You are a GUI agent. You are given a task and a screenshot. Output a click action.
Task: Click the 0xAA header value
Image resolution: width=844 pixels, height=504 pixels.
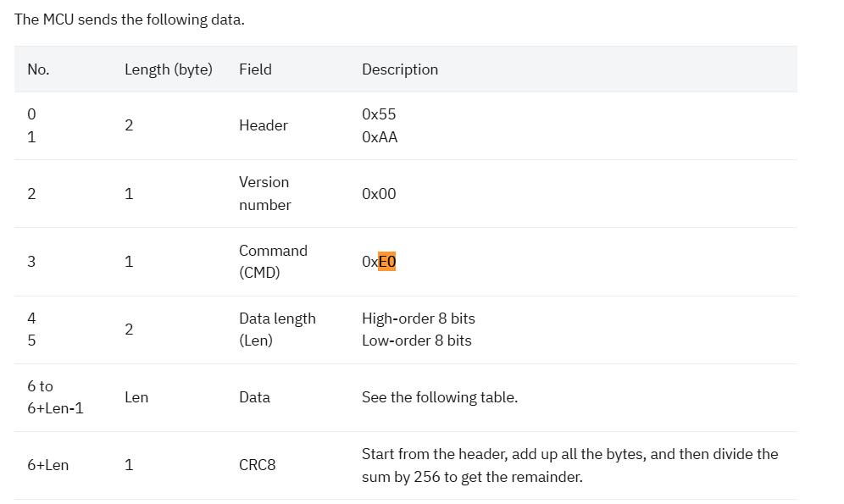point(380,137)
